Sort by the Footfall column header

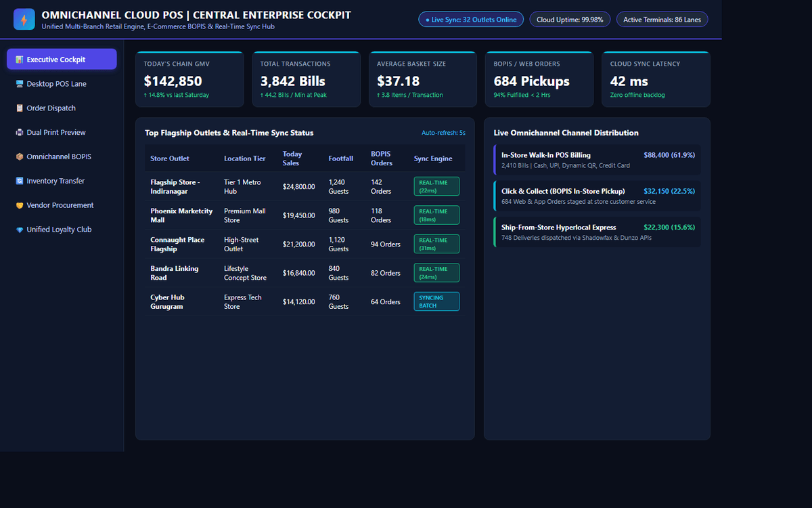coord(341,158)
